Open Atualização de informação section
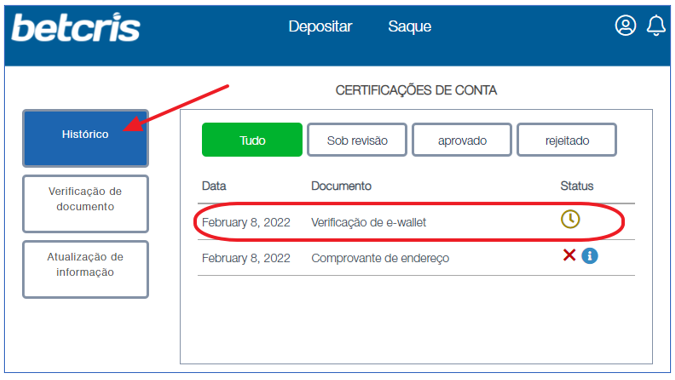Viewport: 675px width, 380px height. click(x=85, y=269)
